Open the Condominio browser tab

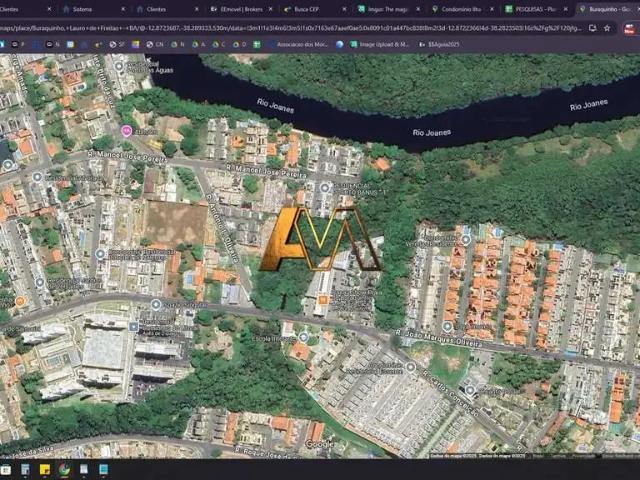pos(461,9)
